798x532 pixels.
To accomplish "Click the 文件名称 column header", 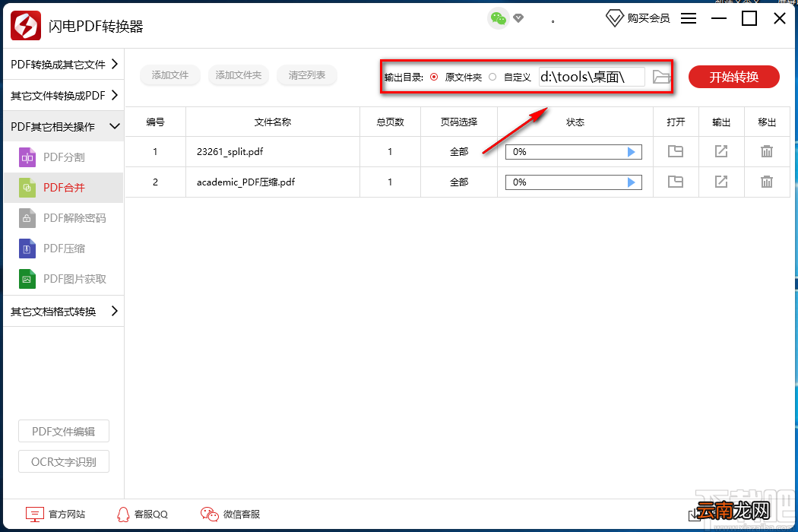I will pyautogui.click(x=273, y=122).
